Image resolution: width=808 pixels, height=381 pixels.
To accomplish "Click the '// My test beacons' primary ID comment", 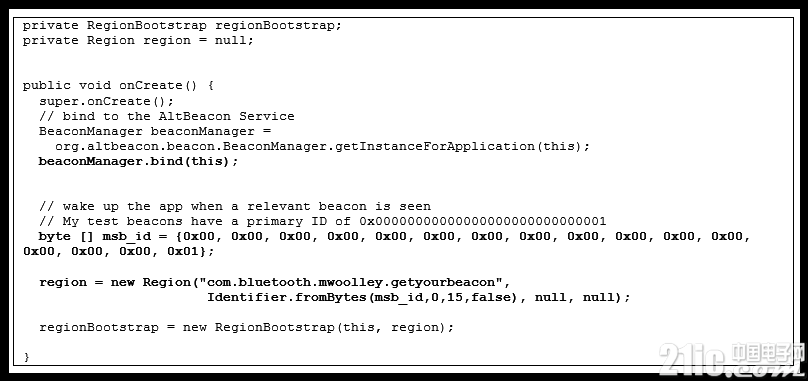I will 323,222.
